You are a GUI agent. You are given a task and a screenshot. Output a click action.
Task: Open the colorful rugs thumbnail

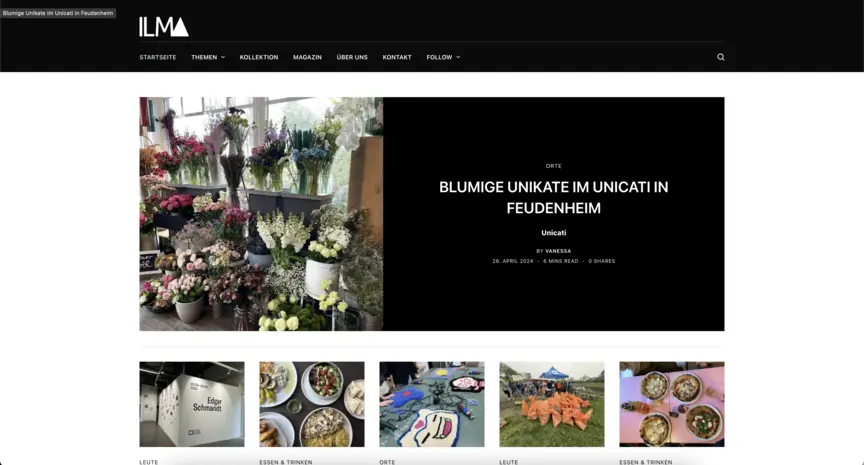[x=432, y=404]
